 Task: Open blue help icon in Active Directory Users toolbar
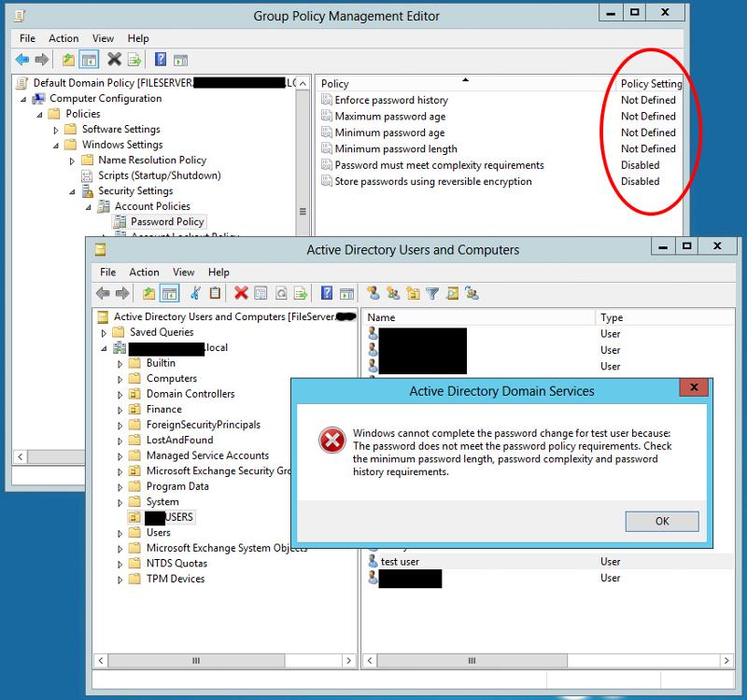pos(326,292)
